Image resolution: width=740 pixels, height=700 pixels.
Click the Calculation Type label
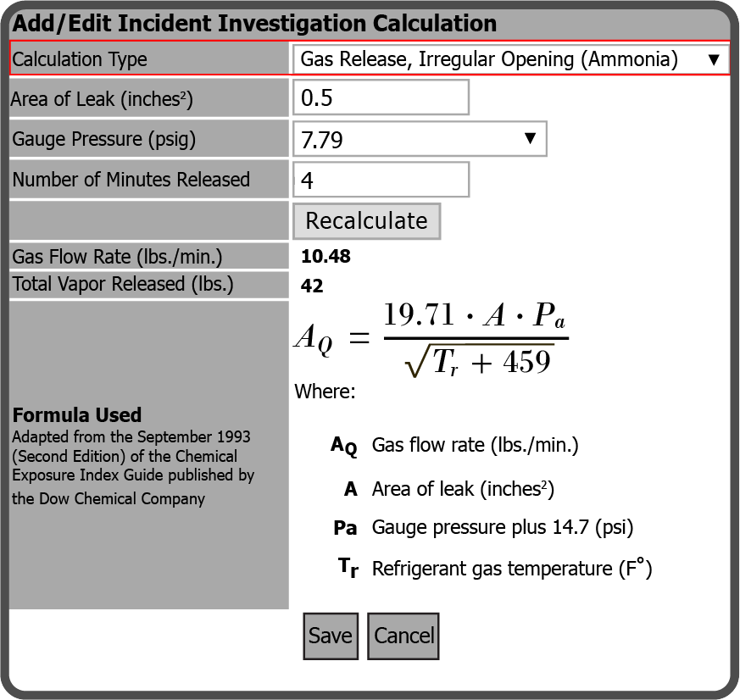click(x=80, y=59)
